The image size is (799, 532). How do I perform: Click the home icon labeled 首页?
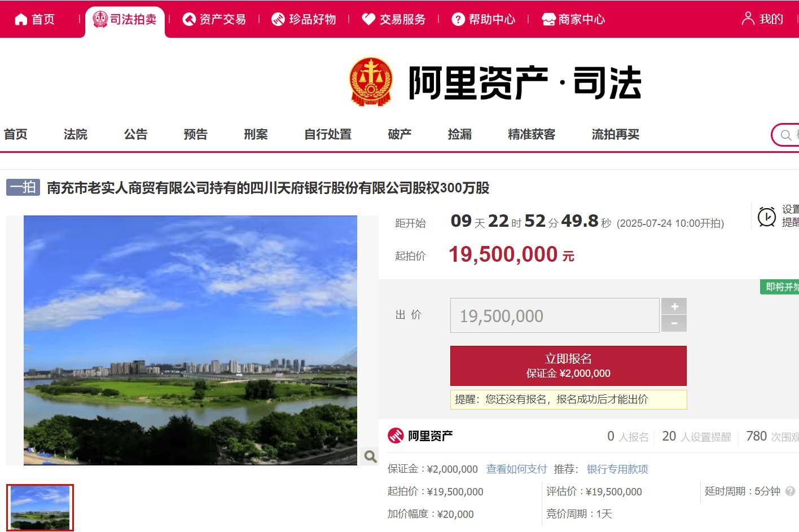click(x=21, y=19)
